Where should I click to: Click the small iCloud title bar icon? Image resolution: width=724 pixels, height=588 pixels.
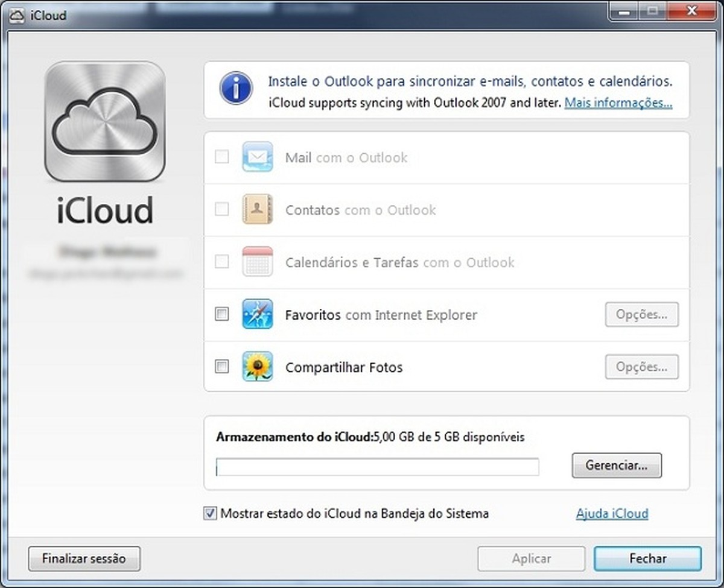coord(17,15)
